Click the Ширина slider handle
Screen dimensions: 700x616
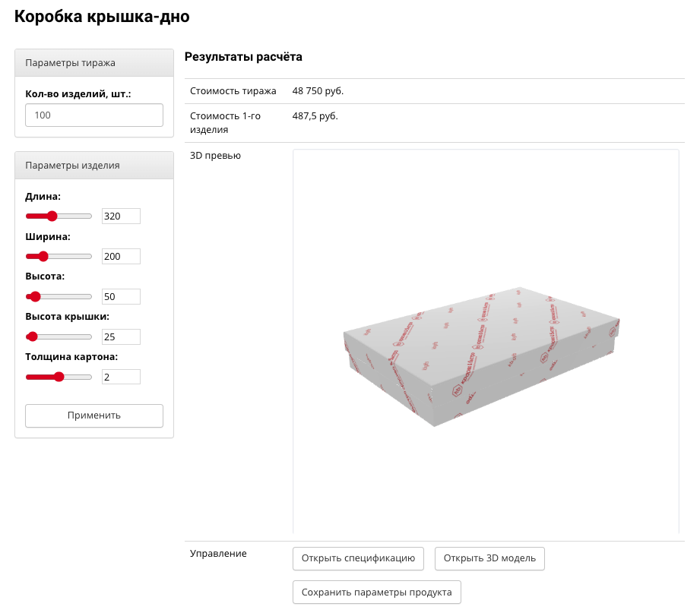[43, 257]
